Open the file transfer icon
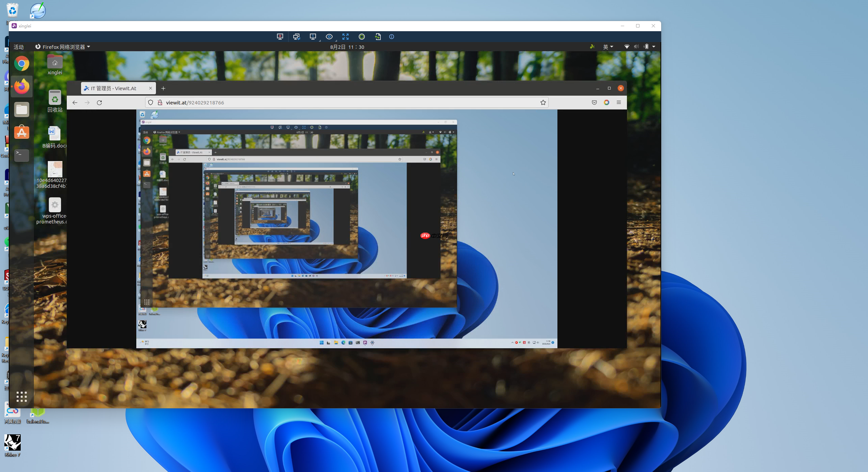 tap(378, 37)
